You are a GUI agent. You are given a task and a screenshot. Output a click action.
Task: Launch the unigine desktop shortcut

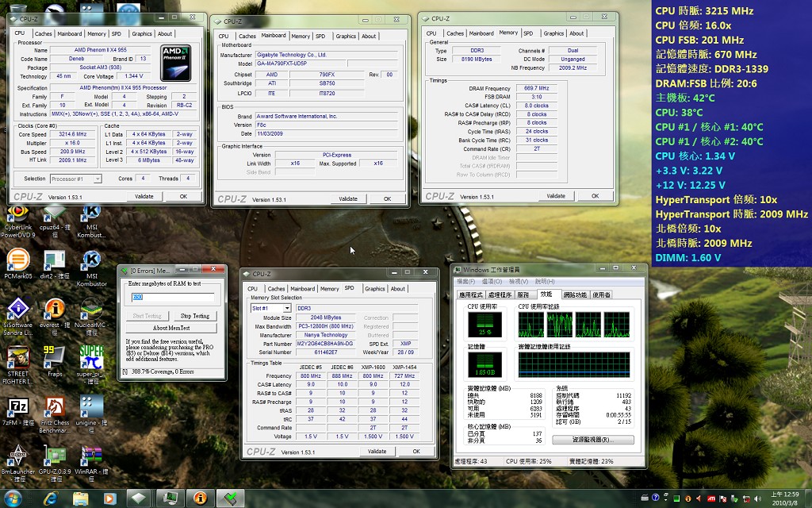91,414
